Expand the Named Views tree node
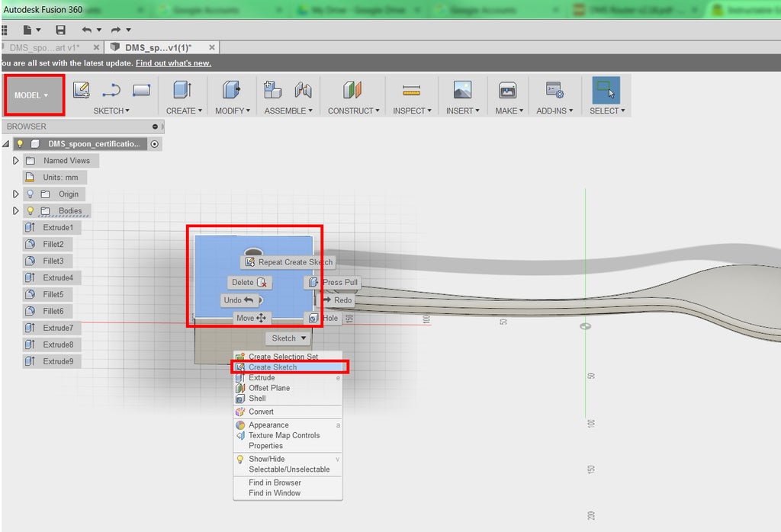This screenshot has width=781, height=532. 15,161
